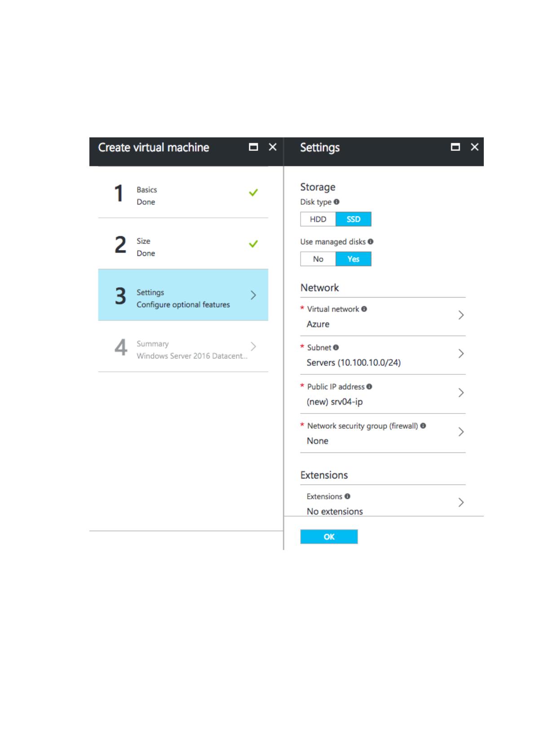Set Use managed disks to No

318,259
